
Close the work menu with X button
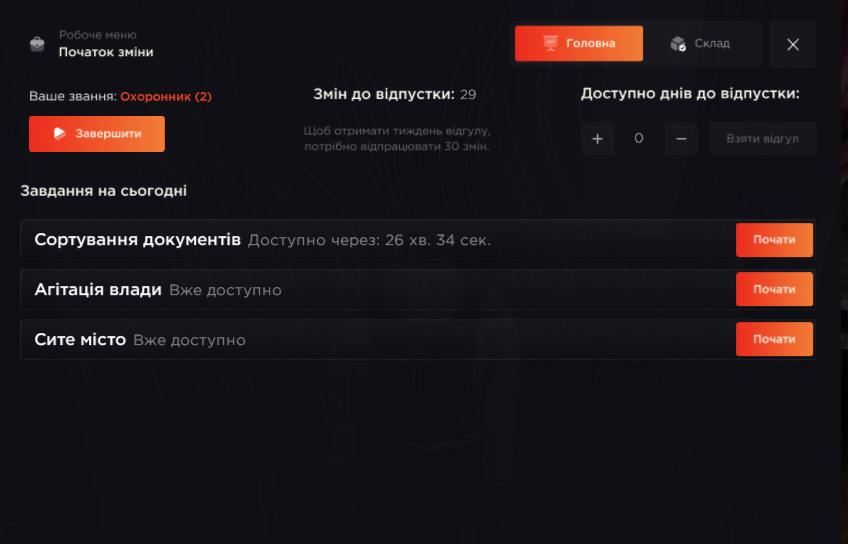point(793,44)
